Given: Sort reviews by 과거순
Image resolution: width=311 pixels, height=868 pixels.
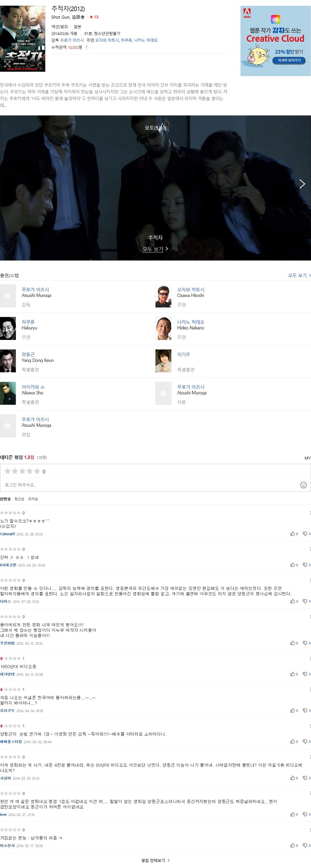Looking at the screenshot, I should pyautogui.click(x=33, y=499).
